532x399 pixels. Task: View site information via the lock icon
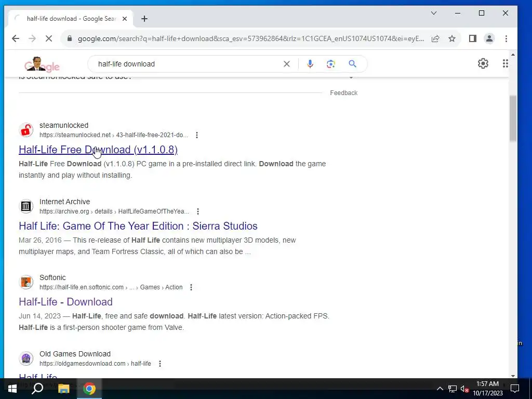coord(70,38)
